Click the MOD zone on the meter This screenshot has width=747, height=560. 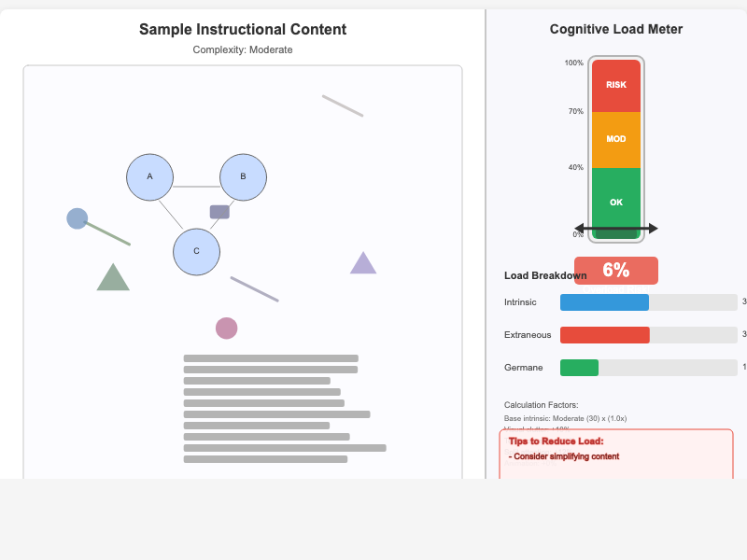(x=614, y=139)
